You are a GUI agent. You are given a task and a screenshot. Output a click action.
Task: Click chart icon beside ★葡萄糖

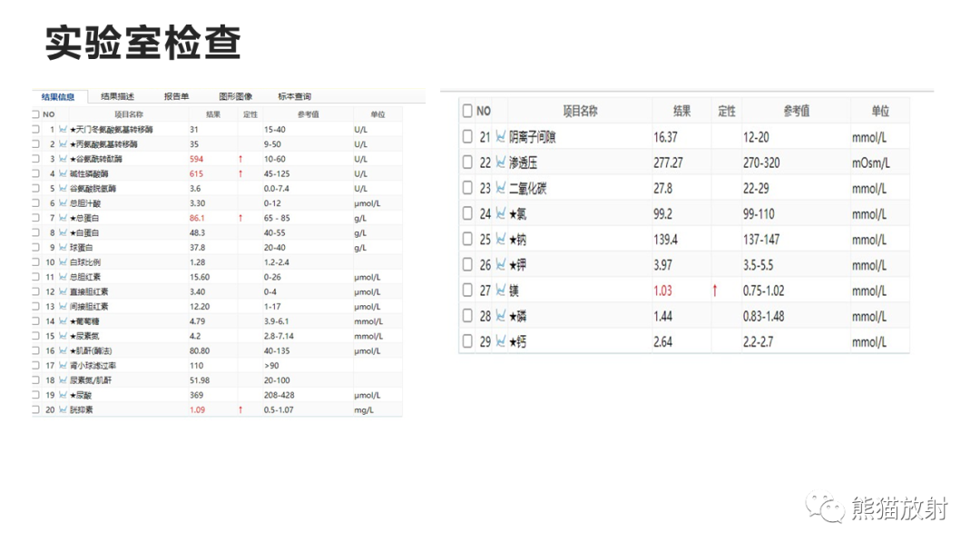click(64, 321)
